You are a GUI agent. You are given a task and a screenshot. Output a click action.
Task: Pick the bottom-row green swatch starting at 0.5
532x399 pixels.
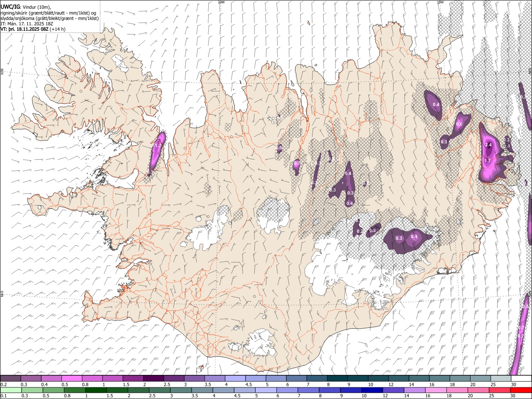click(x=53, y=390)
